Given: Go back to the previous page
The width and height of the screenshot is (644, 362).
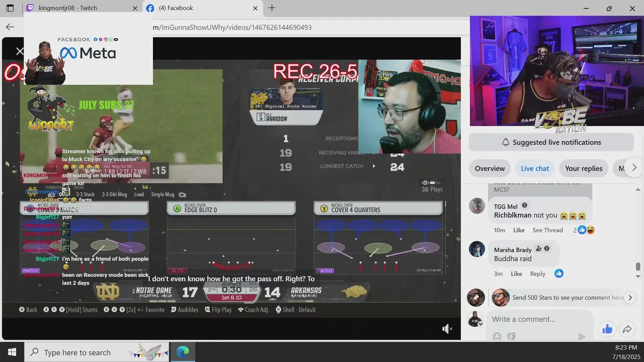Looking at the screenshot, I should point(10,27).
